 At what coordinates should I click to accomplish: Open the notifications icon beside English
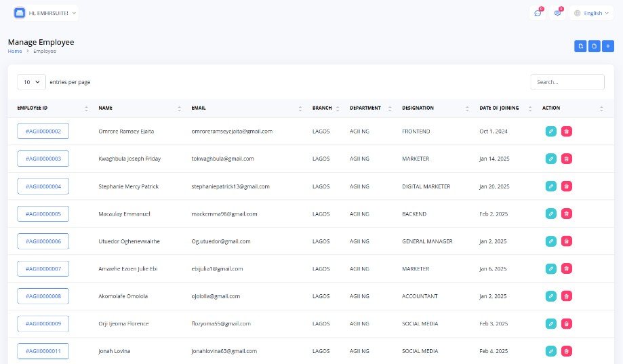(557, 13)
